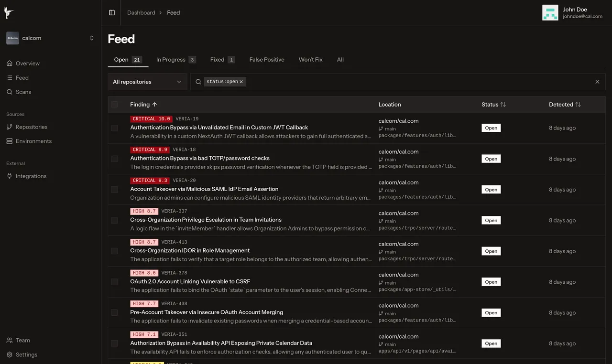Select checkbox for VERIA-19 finding
Viewport: 612px width, 364px height.
[x=114, y=128]
